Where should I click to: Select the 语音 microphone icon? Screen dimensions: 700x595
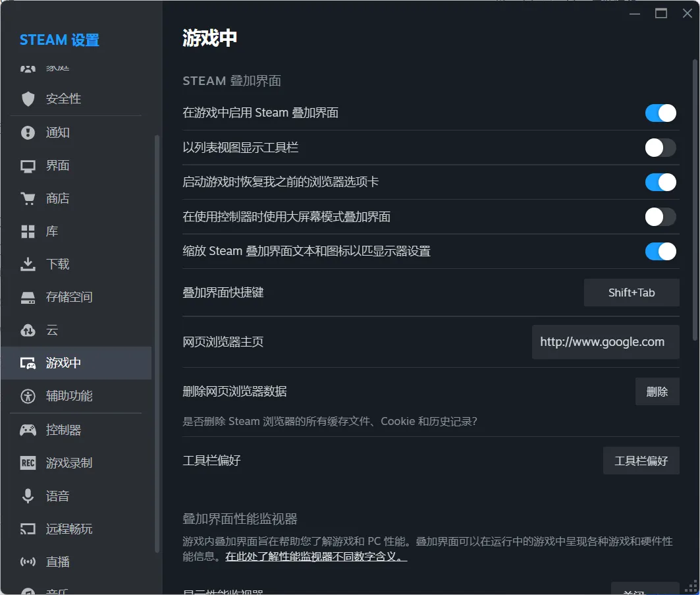(27, 496)
